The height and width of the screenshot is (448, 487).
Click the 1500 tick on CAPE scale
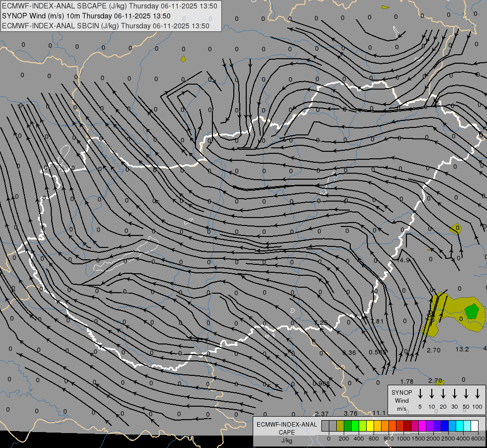[418, 439]
